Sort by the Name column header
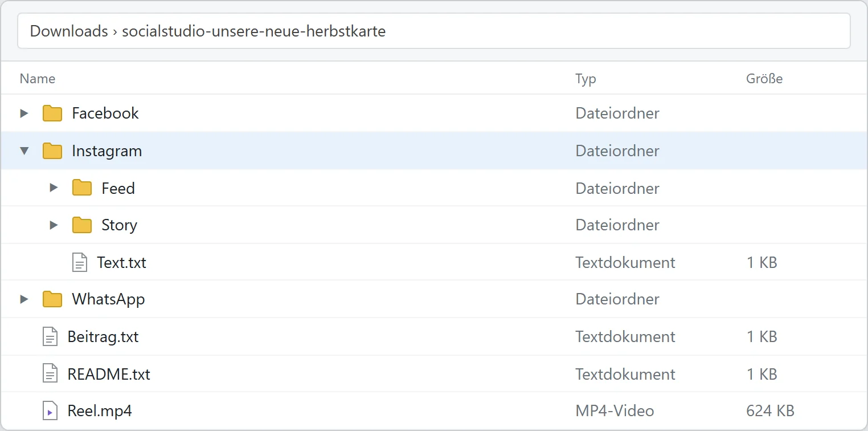This screenshot has width=868, height=431. (x=38, y=79)
